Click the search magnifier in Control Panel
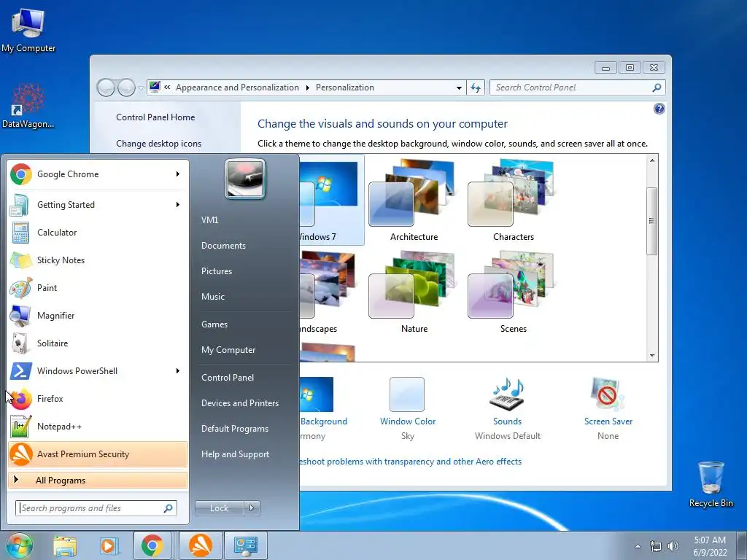Image resolution: width=747 pixels, height=560 pixels. coord(657,87)
